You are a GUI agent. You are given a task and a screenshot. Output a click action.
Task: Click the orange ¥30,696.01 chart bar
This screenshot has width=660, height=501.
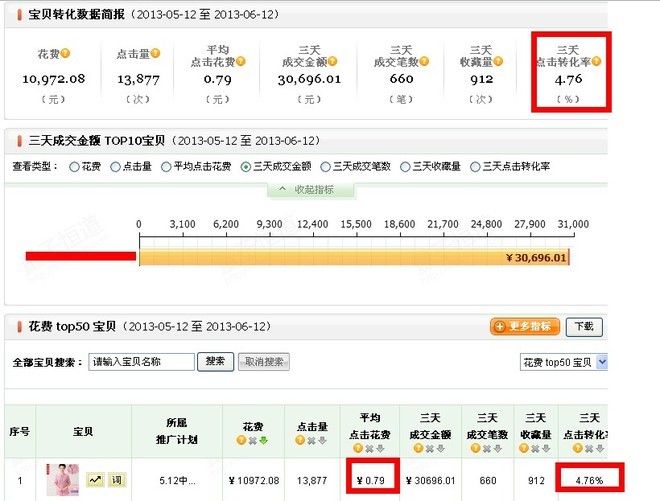click(x=354, y=258)
